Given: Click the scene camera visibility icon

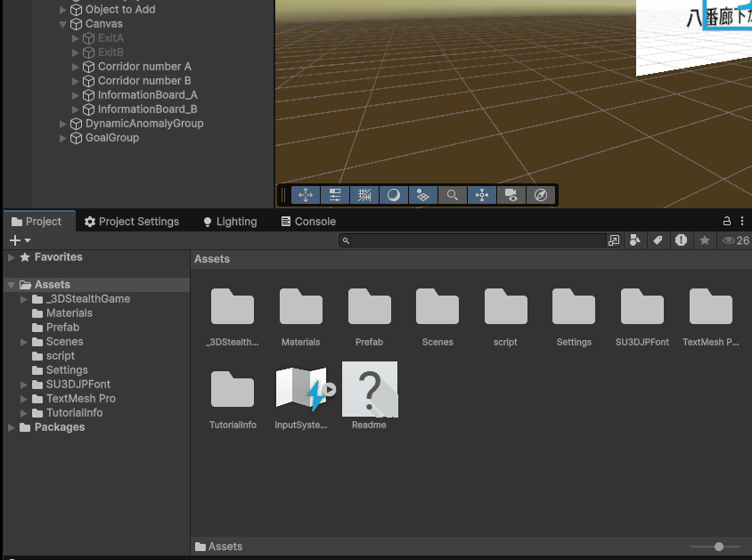Looking at the screenshot, I should point(511,195).
